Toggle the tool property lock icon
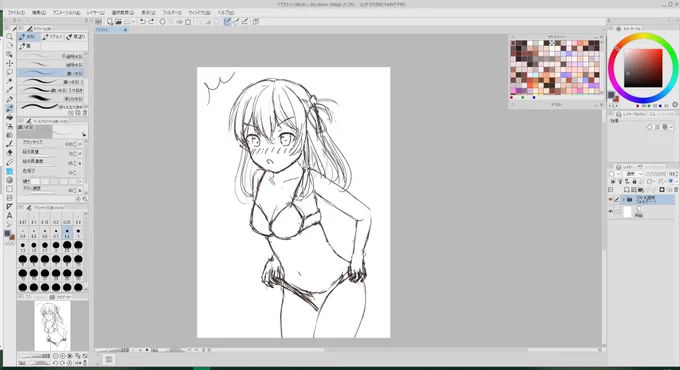The image size is (680, 370). [84, 134]
